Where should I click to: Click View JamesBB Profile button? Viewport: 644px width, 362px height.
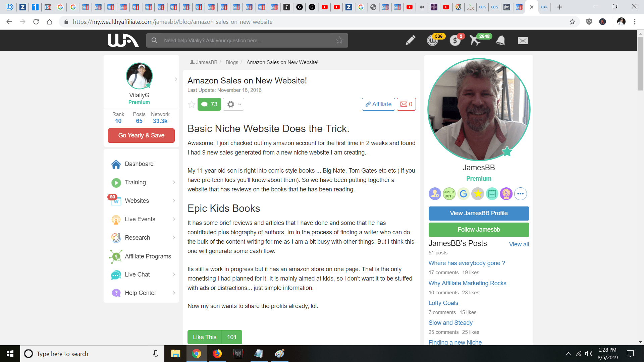pyautogui.click(x=479, y=213)
